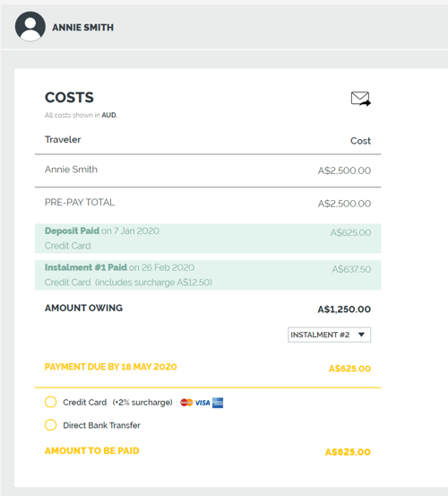Click the Direct Bank Transfer label
Viewport: 448px width, 496px height.
point(102,425)
